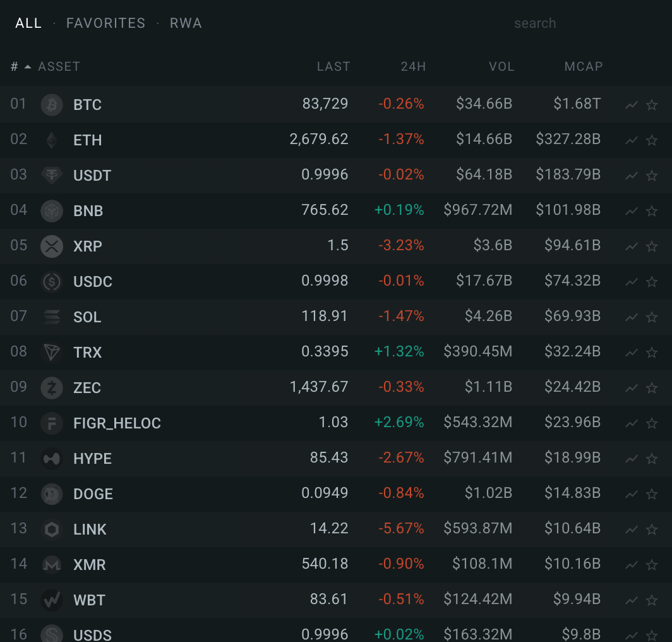Click the USDC coin logo
The height and width of the screenshot is (642, 672).
(52, 282)
